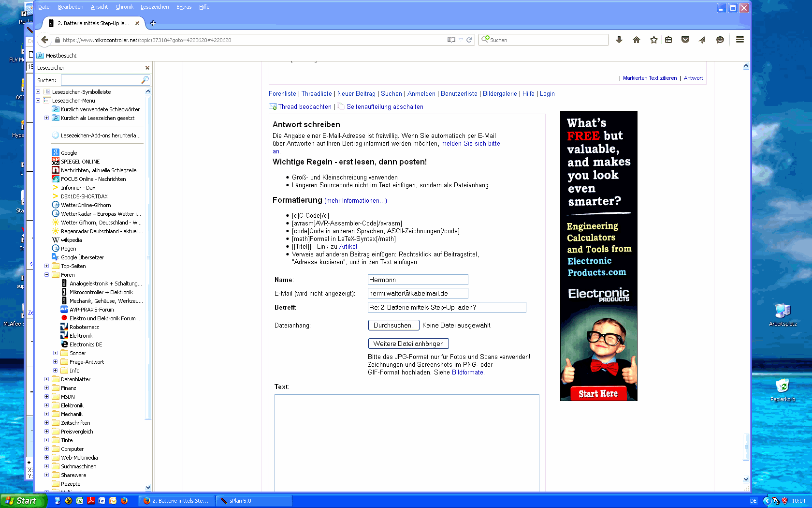Open the Pocket icon in toolbar

[x=685, y=40]
